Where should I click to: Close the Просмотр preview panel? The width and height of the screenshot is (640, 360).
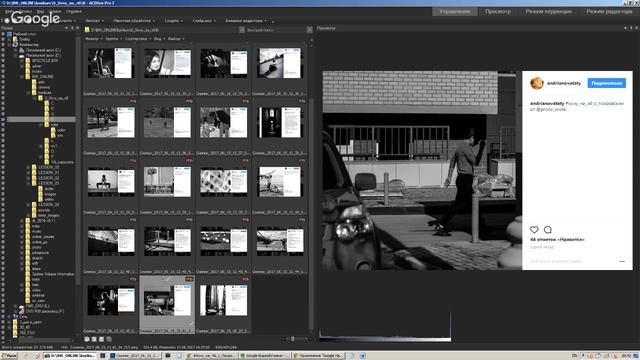(x=636, y=28)
